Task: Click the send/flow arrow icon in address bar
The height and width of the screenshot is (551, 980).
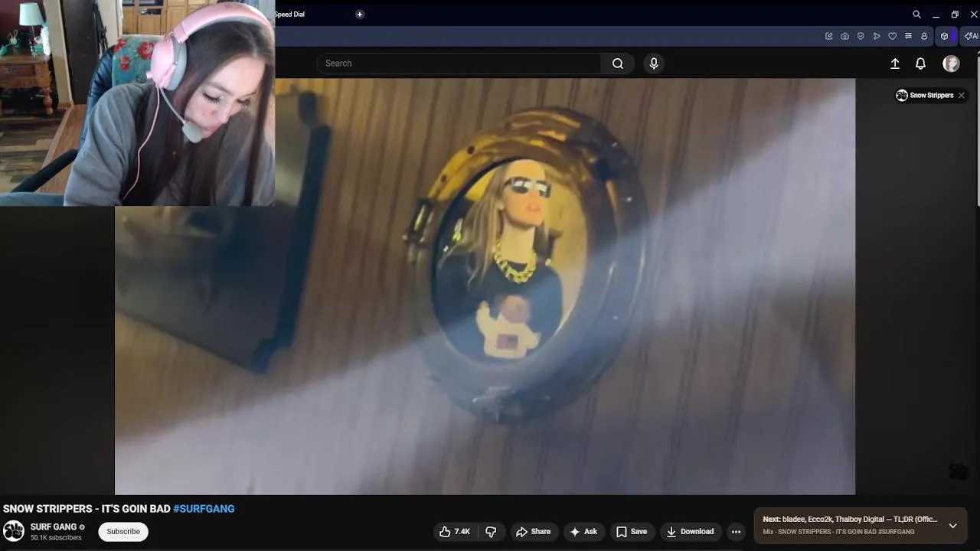Action: (x=877, y=36)
